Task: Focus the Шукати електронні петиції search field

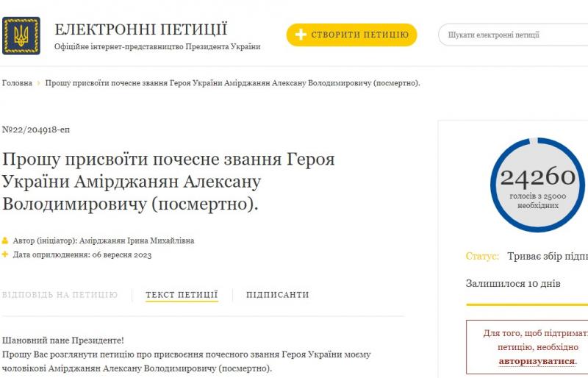Action: pyautogui.click(x=513, y=35)
